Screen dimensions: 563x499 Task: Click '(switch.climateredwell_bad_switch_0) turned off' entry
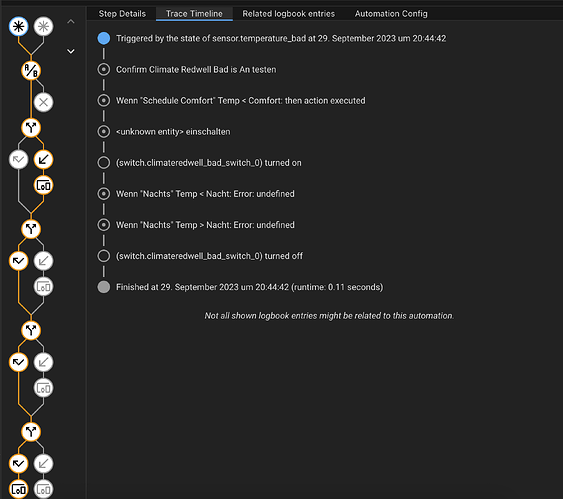pos(209,256)
